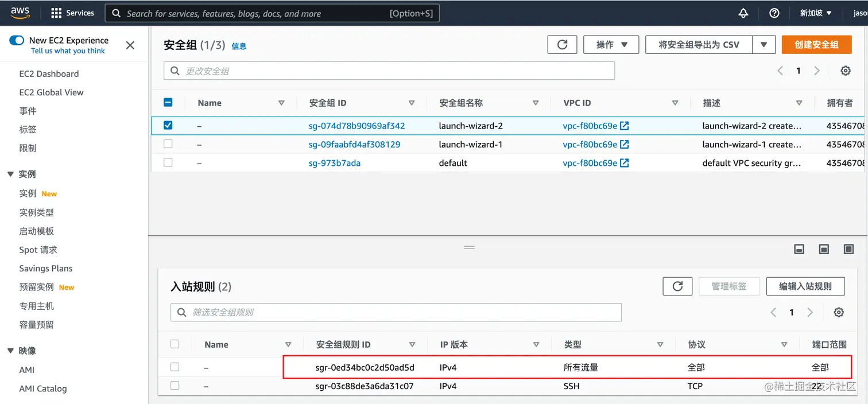Open the 新加坡 region selector

click(816, 13)
